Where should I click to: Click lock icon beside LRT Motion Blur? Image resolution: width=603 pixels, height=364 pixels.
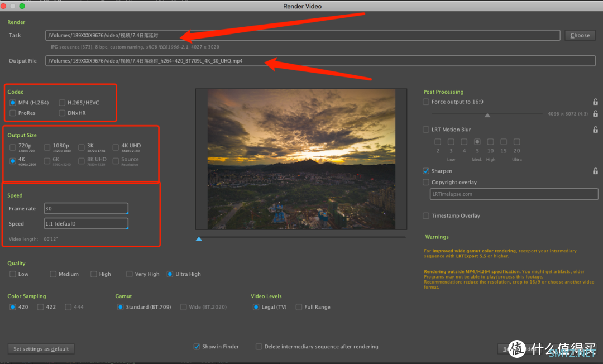click(595, 130)
